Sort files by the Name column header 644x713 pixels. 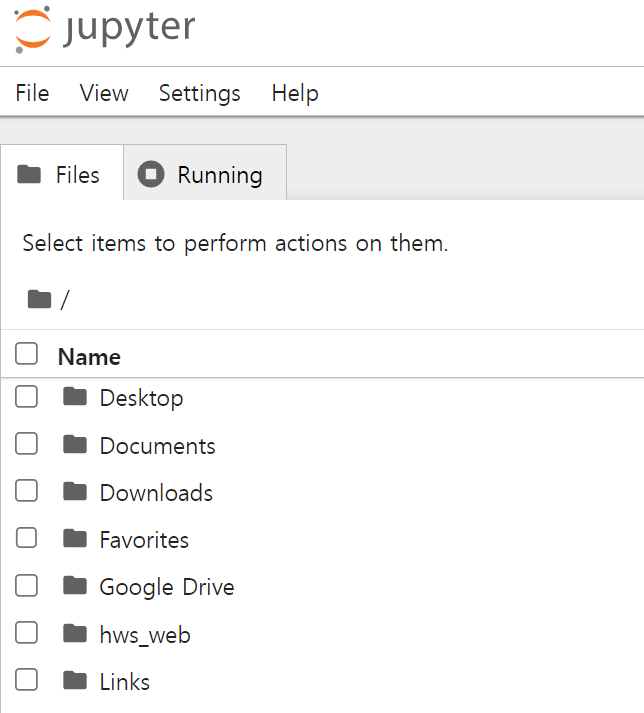tap(89, 357)
